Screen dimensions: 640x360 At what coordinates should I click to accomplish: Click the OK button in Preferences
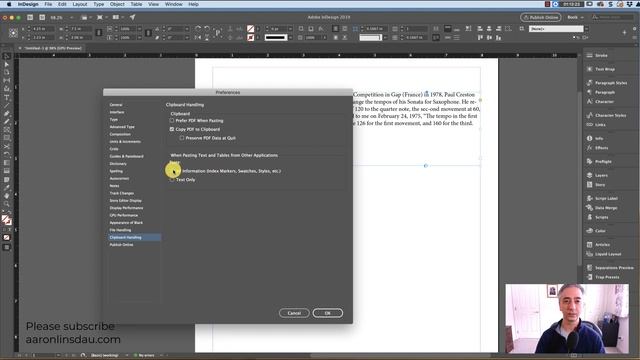[x=327, y=313]
